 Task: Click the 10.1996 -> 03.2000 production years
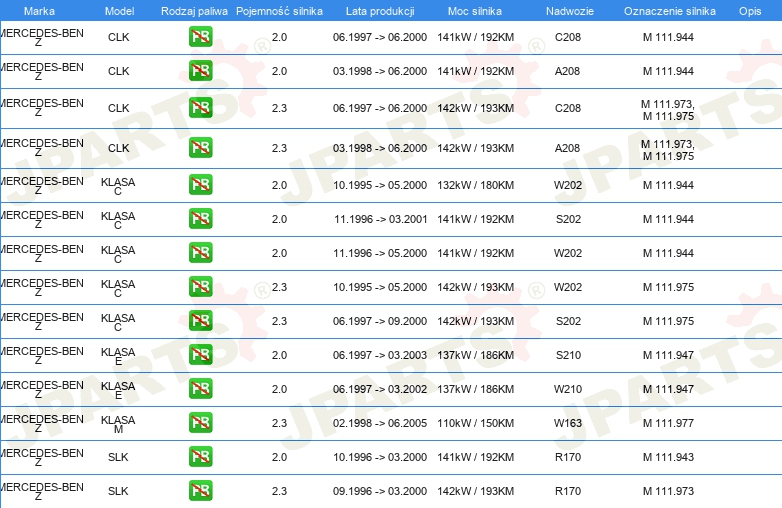pyautogui.click(x=380, y=457)
